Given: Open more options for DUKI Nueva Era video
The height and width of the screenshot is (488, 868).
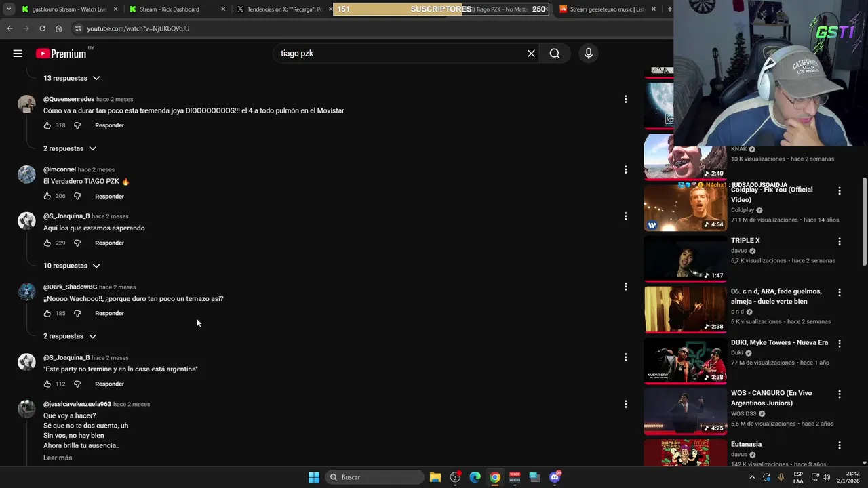Looking at the screenshot, I should pos(840,344).
